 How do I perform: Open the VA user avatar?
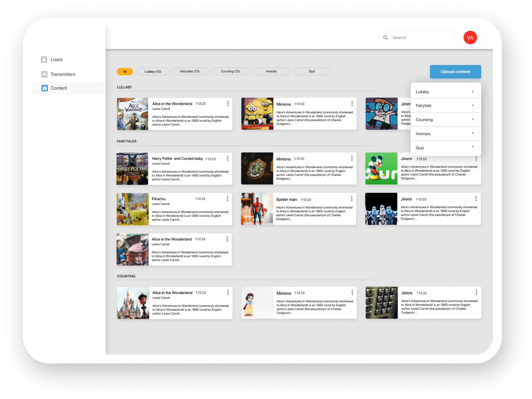click(470, 37)
